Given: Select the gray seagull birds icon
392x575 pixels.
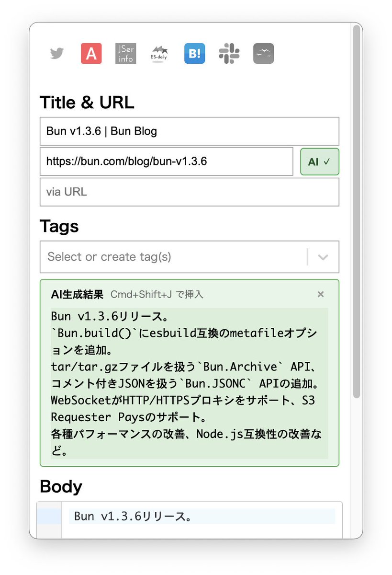Looking at the screenshot, I should pyautogui.click(x=263, y=53).
